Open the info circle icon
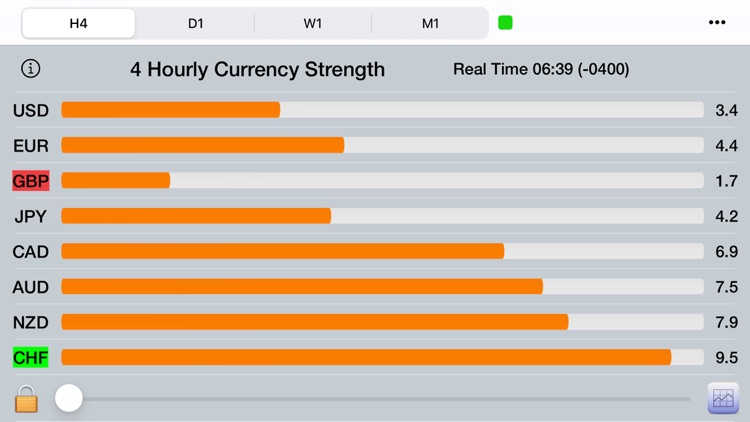 click(31, 69)
